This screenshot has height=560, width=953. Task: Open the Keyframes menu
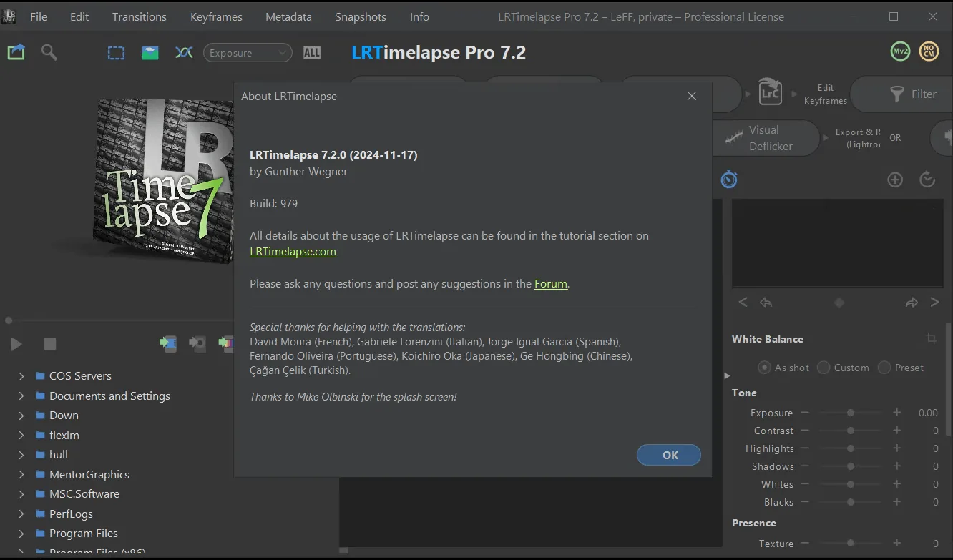[216, 16]
